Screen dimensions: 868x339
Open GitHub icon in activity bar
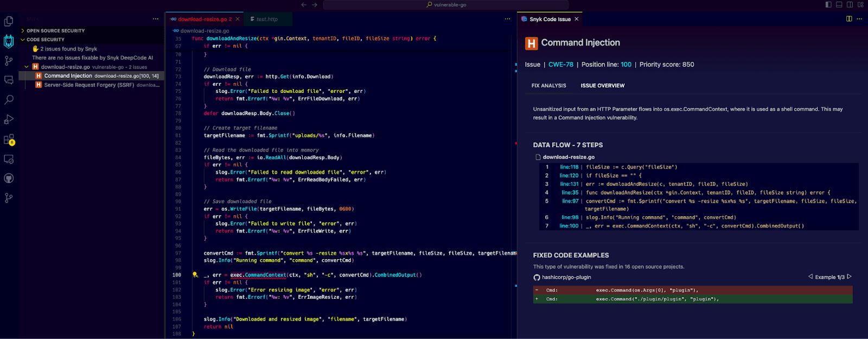[x=9, y=179]
